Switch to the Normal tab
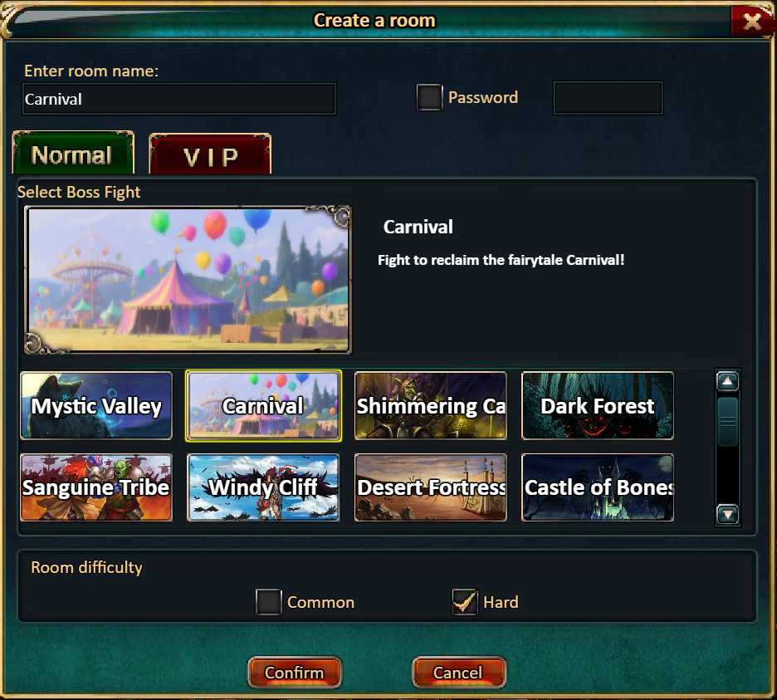Screen dimensions: 777x700 [x=73, y=153]
